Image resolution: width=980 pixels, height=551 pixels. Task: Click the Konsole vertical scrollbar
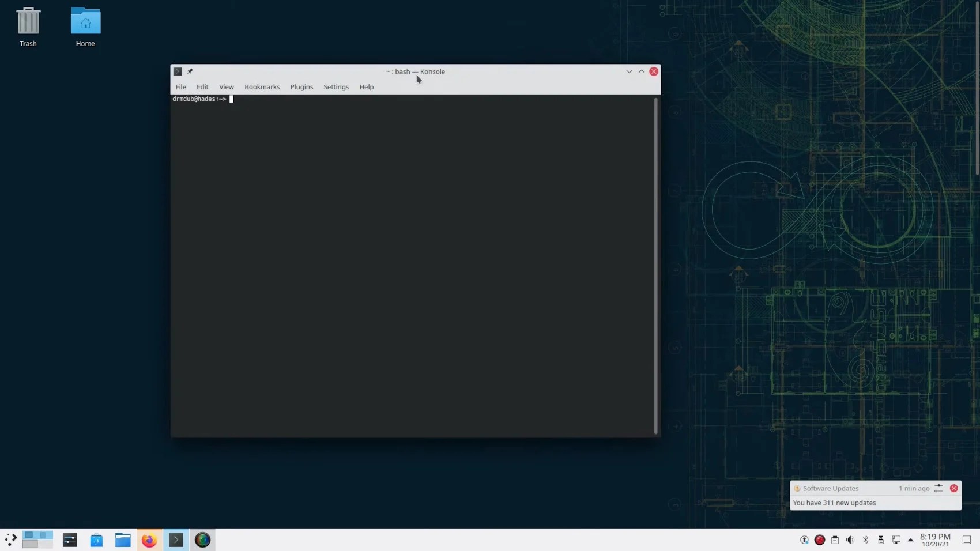(x=655, y=266)
